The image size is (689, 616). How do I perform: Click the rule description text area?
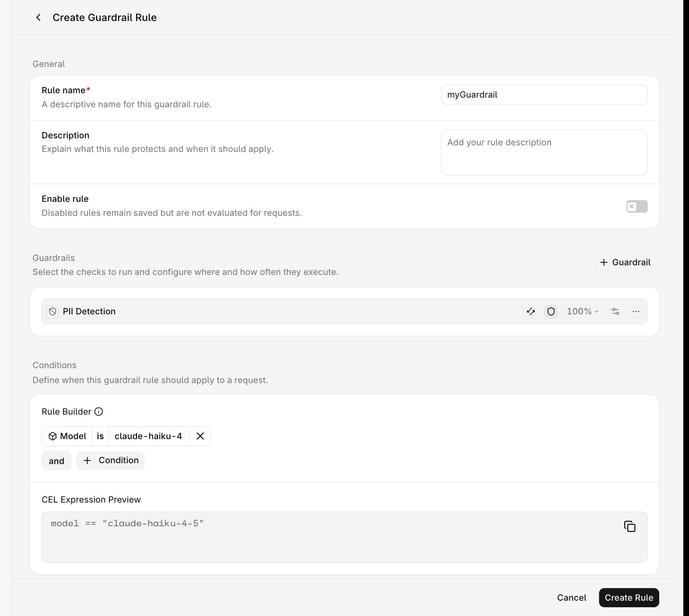point(544,152)
